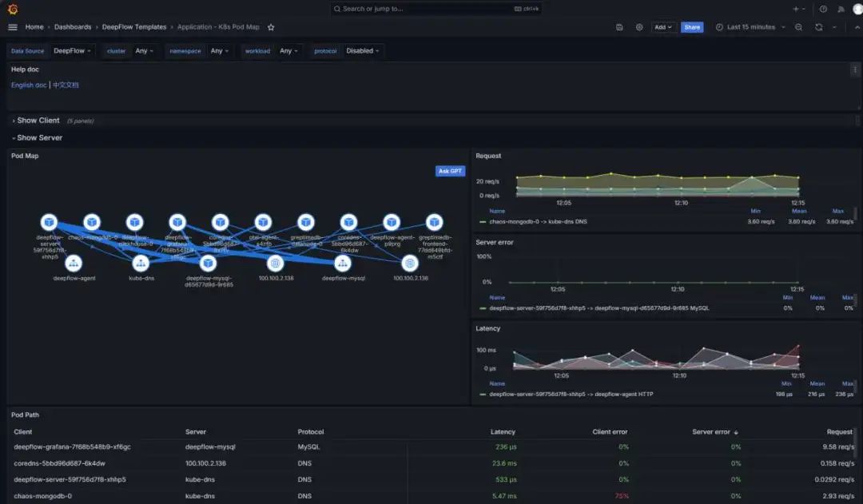The width and height of the screenshot is (863, 504).
Task: Click Request column header in Pod Path
Action: pos(839,432)
